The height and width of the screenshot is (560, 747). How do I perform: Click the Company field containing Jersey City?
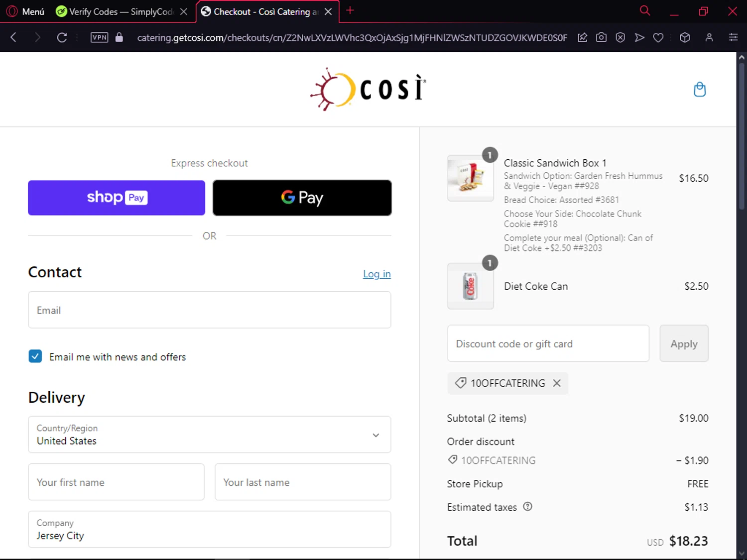[210, 529]
